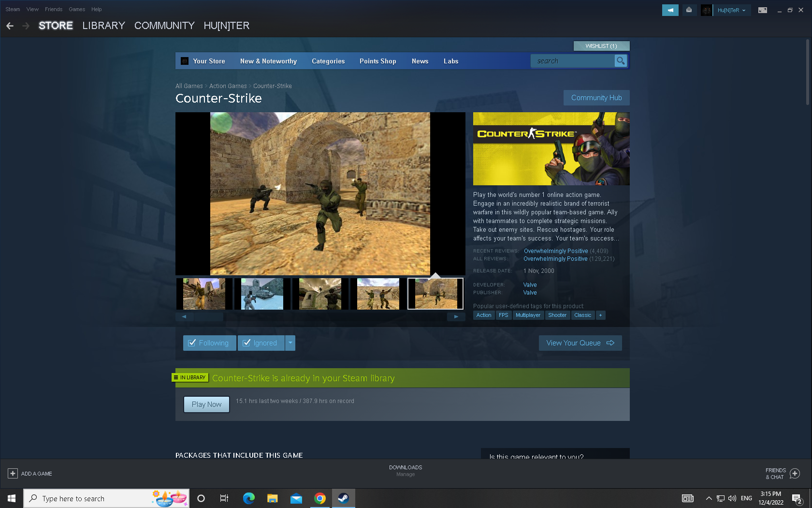Open the Hu[N]TeR account dropdown
Viewport: 812px width, 508px height.
731,10
